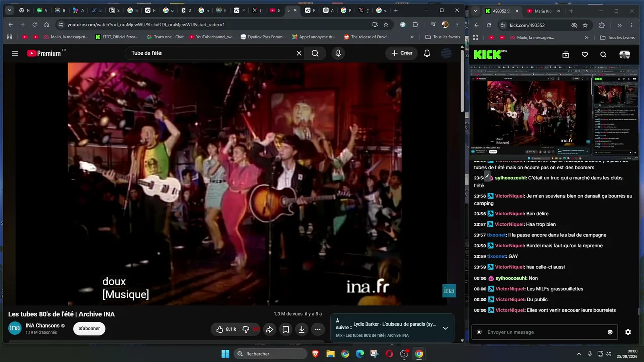The width and height of the screenshot is (644, 362).
Task: Reload the YouTube page
Action: coord(34,24)
